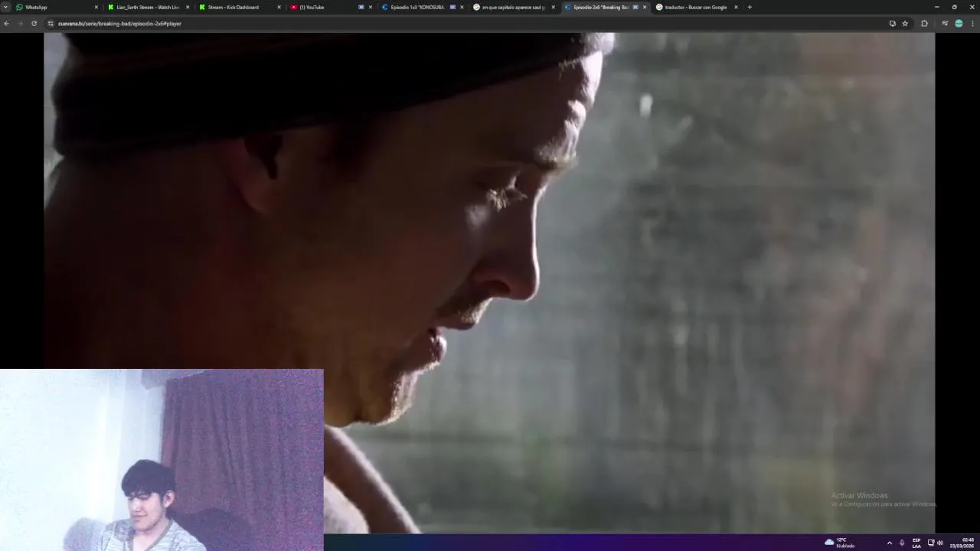Go back to the previous page
The height and width of the screenshot is (551, 980).
tap(6, 24)
